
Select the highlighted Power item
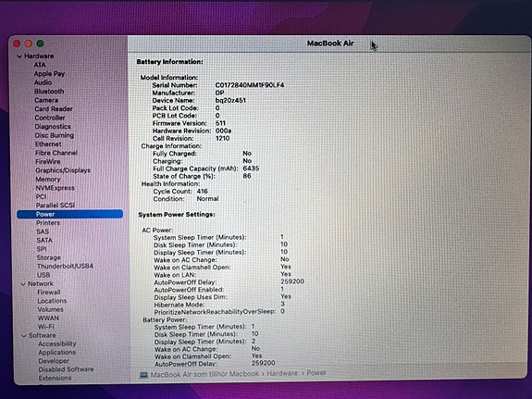click(x=70, y=214)
